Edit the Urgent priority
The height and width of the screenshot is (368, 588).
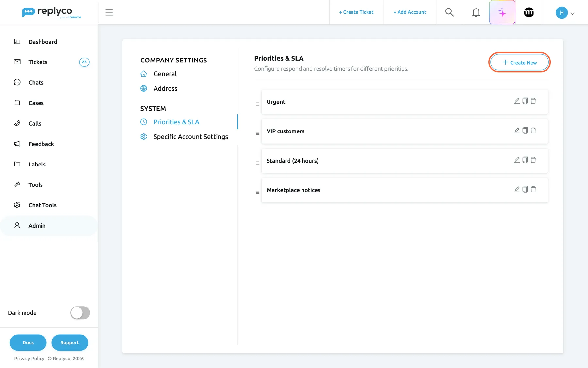(x=517, y=101)
